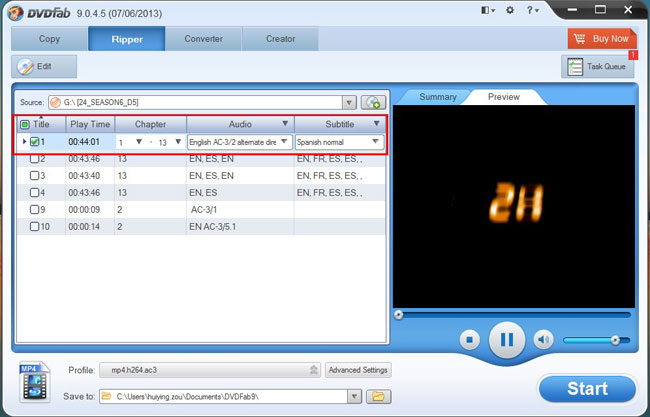Switch to the Creator tab
The height and width of the screenshot is (417, 650).
(280, 39)
